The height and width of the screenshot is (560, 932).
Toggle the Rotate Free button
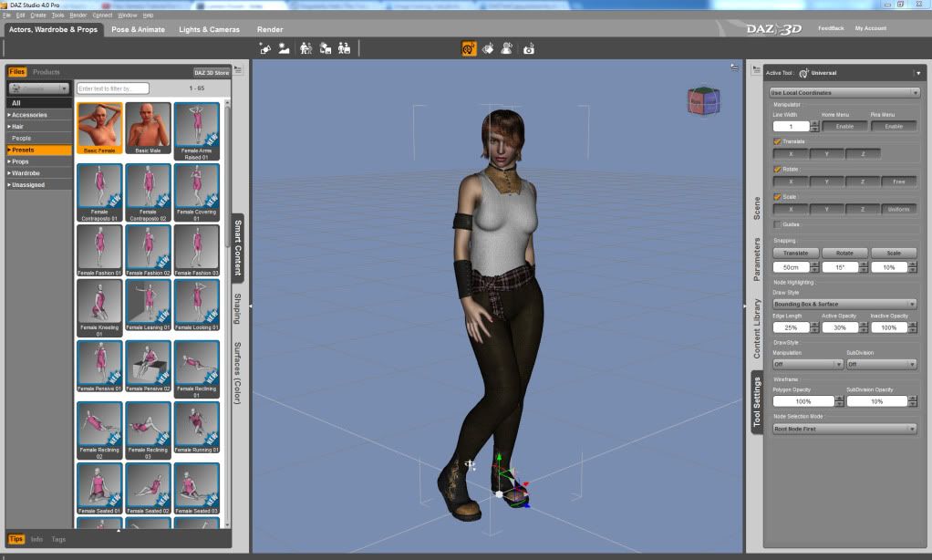coord(899,181)
